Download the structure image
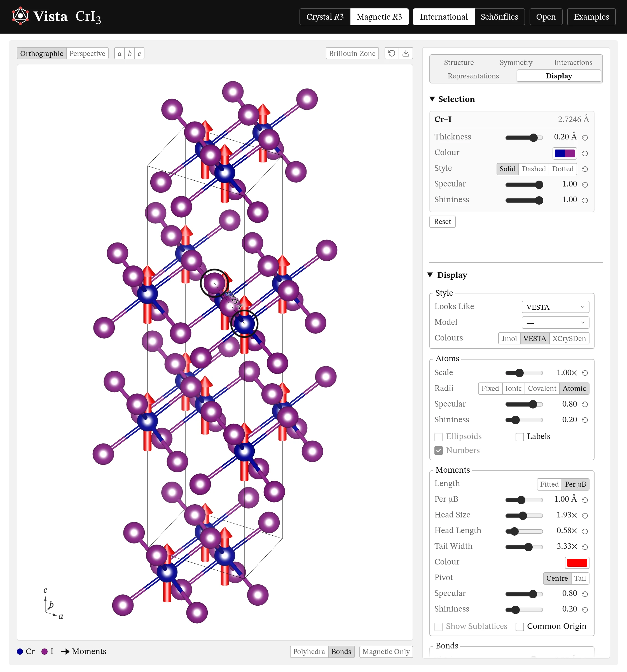 tap(406, 53)
